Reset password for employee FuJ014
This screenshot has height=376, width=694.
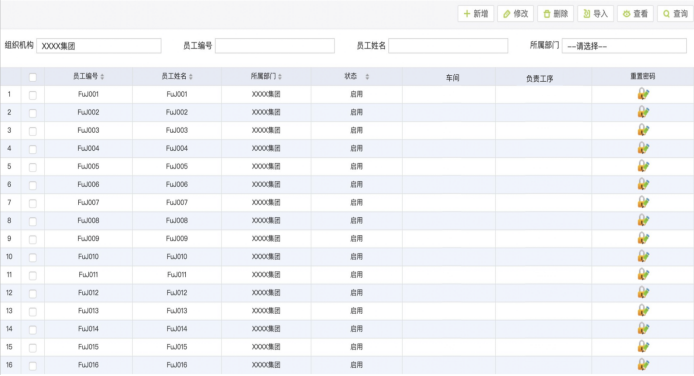[643, 329]
